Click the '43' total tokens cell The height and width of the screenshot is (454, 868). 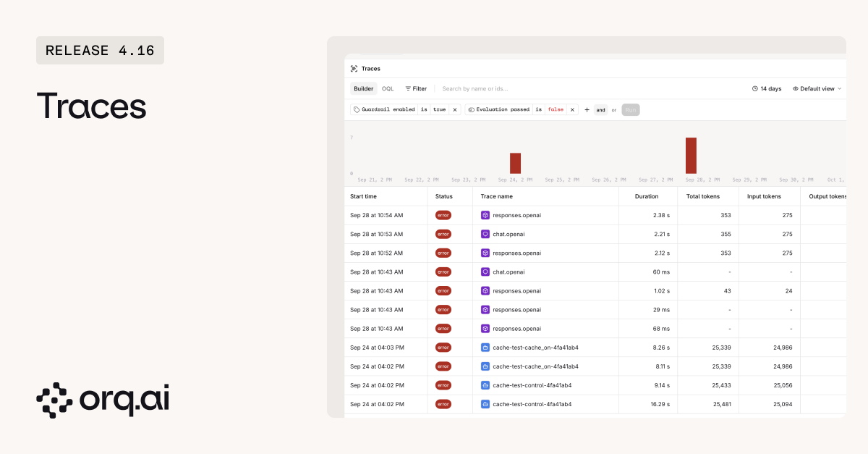point(727,290)
